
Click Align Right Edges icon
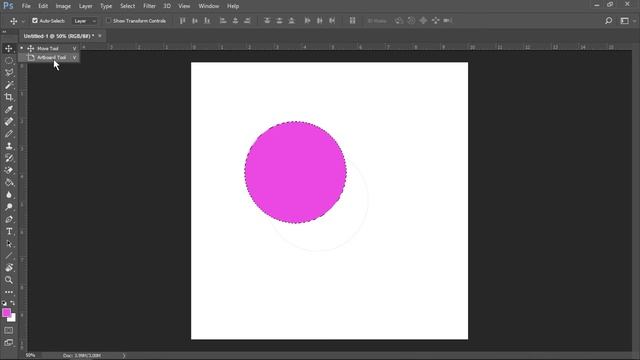[x=247, y=21]
